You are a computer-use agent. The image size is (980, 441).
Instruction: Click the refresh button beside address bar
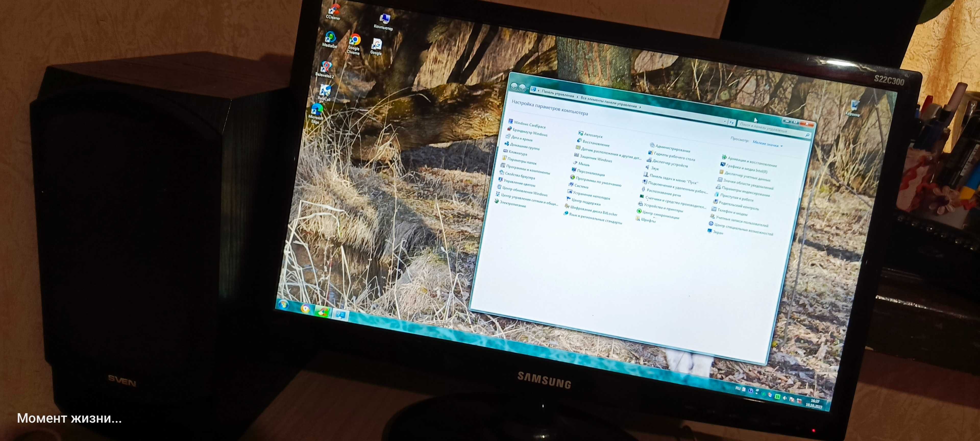(x=732, y=122)
